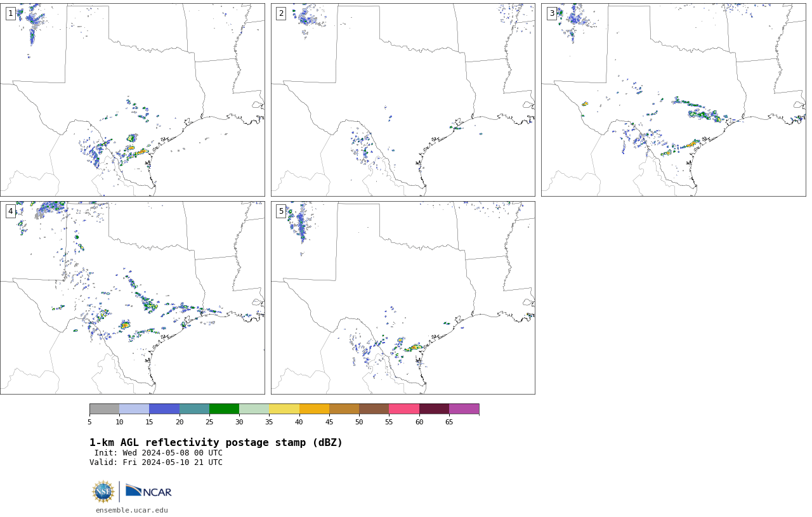Viewport: 812px width, 517px height.
Task: Click the tan-brown 45-50 dBZ swatch
Action: coord(344,409)
